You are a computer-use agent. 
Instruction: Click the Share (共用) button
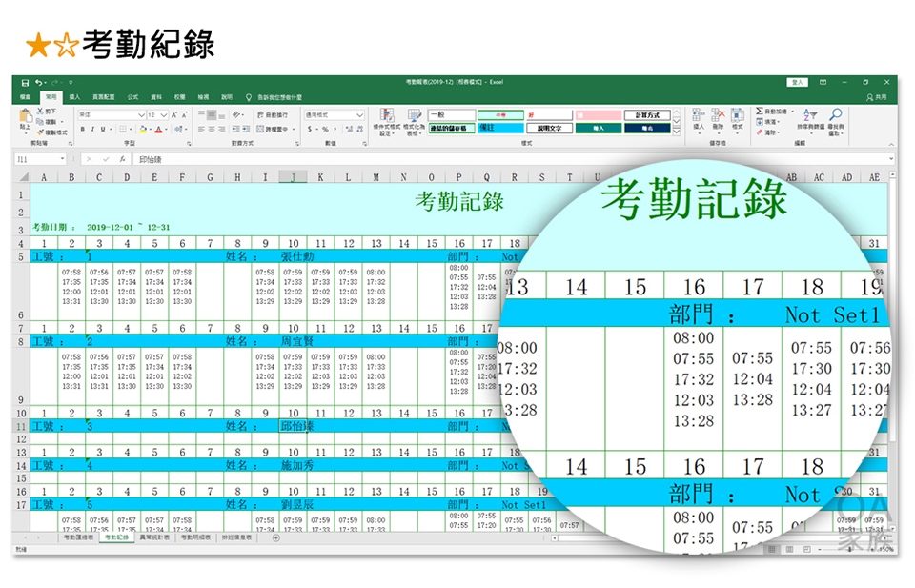[x=877, y=97]
